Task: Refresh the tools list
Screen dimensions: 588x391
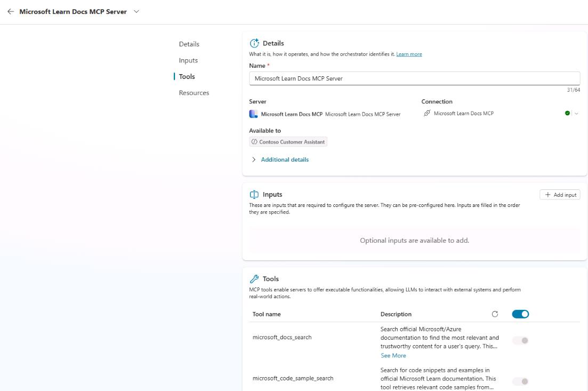Action: coord(495,314)
